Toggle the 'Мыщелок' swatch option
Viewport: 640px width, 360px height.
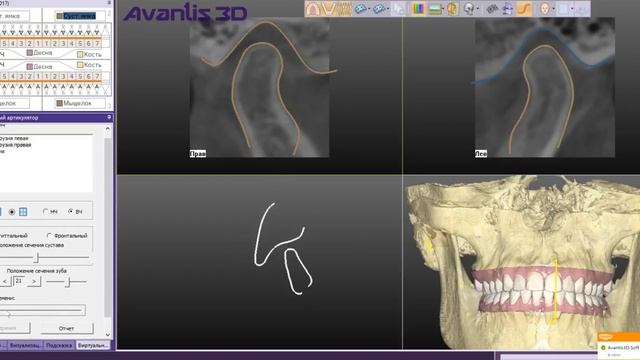pos(59,103)
